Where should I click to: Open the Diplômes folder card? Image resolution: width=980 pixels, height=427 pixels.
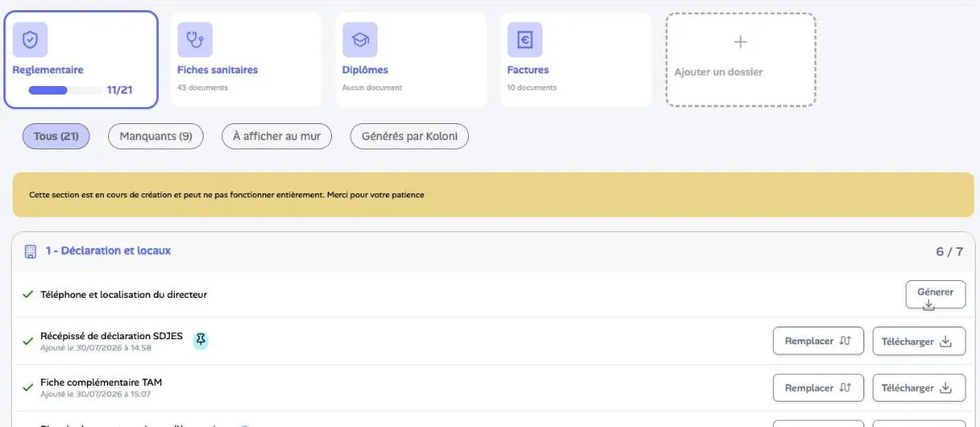point(411,60)
